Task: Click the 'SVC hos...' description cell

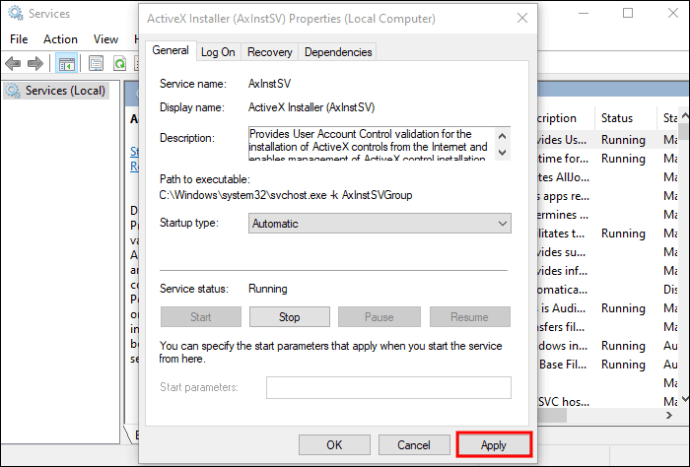Action: [x=564, y=402]
